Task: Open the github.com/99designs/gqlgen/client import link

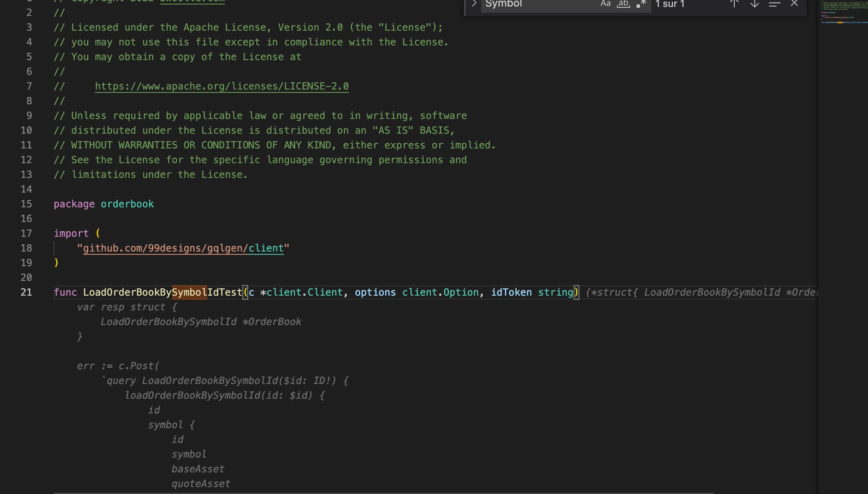Action: click(183, 248)
